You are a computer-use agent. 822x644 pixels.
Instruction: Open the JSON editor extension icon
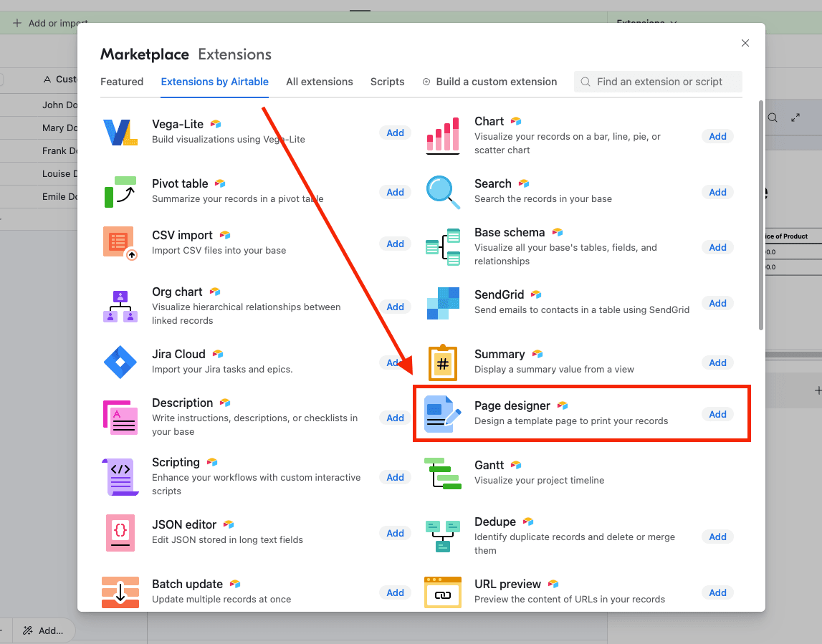pyautogui.click(x=120, y=532)
